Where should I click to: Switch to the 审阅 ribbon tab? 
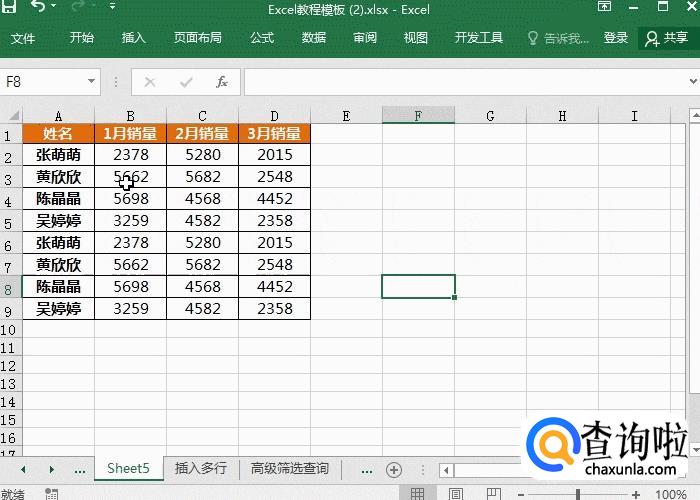[x=365, y=38]
